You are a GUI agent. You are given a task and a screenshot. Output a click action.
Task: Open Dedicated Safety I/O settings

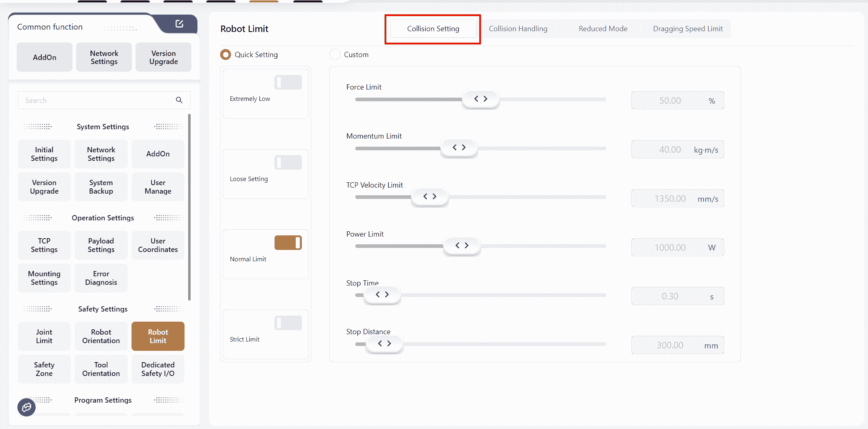158,369
